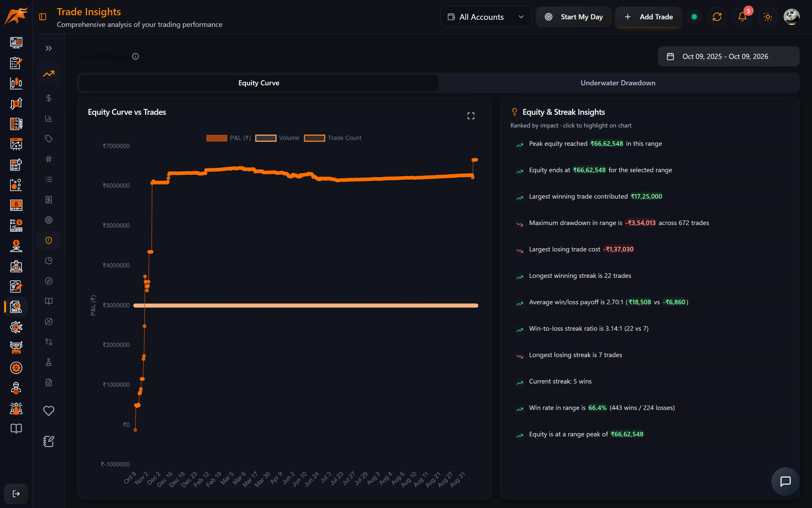The image size is (812, 508).
Task: Open the chat bubble button
Action: (x=785, y=481)
